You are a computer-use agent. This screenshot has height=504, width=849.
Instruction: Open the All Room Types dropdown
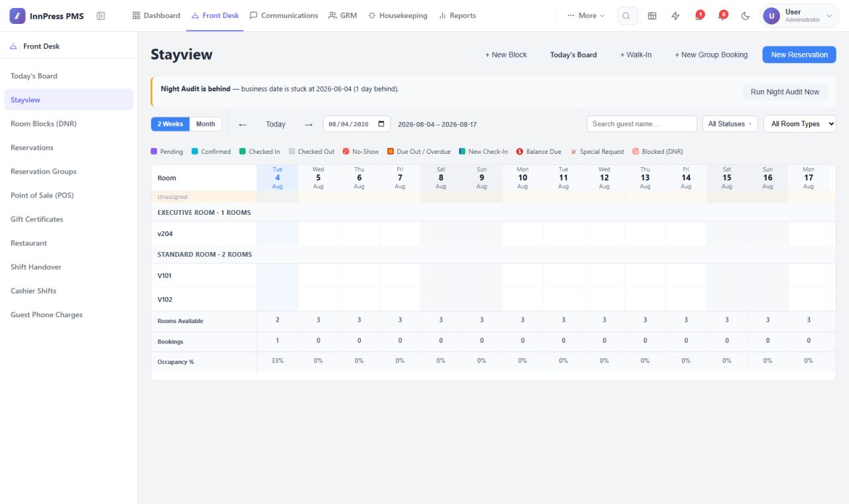point(800,124)
